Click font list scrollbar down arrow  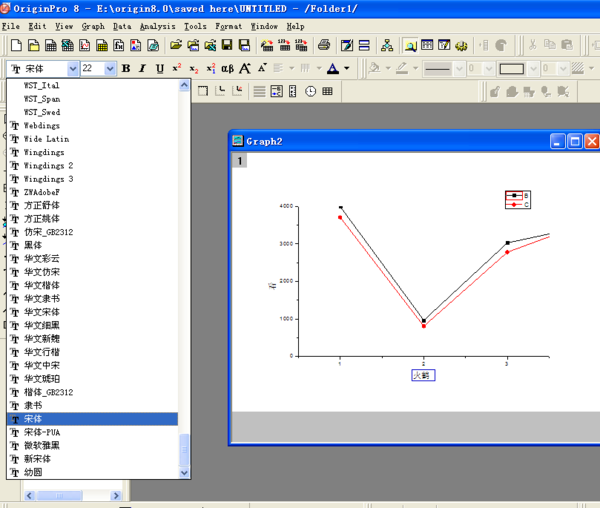click(x=184, y=472)
